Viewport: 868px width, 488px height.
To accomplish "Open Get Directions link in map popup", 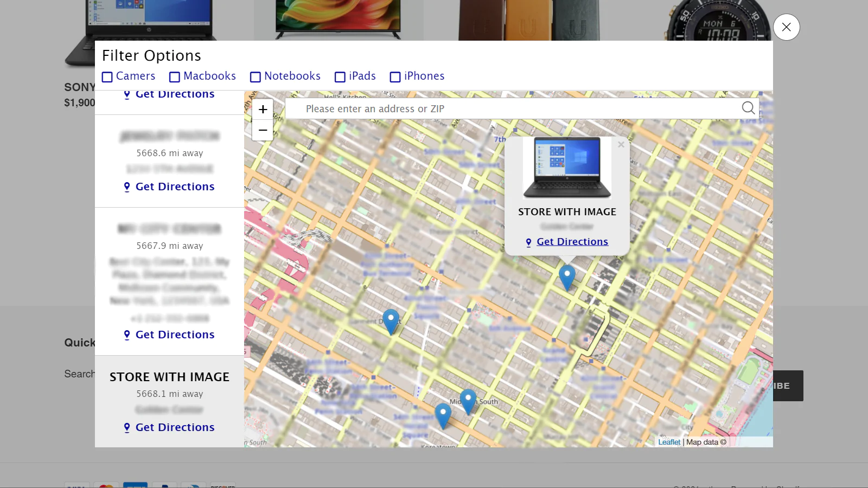I will click(x=572, y=242).
